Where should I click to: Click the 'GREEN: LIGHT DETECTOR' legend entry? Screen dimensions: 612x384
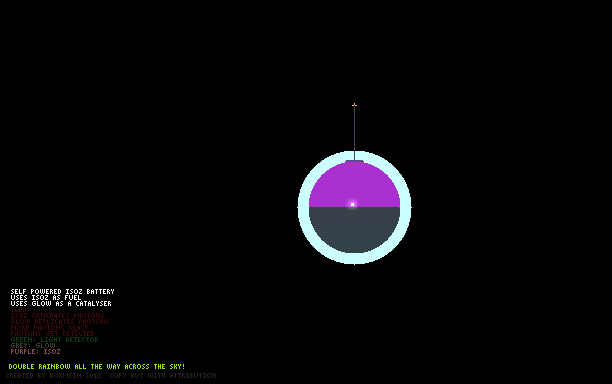pyautogui.click(x=54, y=340)
